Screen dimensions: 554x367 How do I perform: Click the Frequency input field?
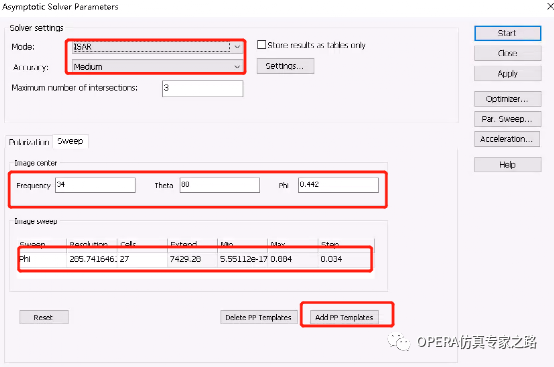(x=95, y=185)
